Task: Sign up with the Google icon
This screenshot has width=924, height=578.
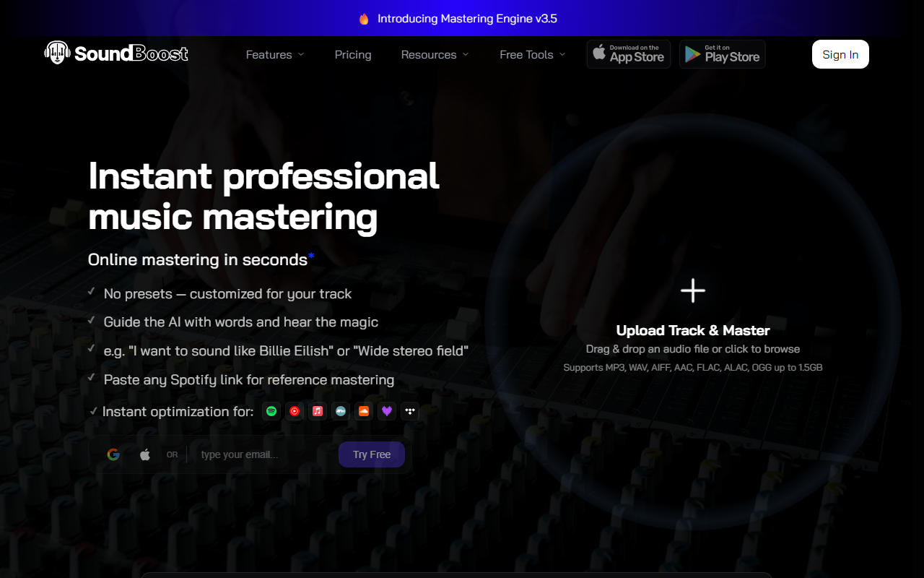Action: pos(113,454)
